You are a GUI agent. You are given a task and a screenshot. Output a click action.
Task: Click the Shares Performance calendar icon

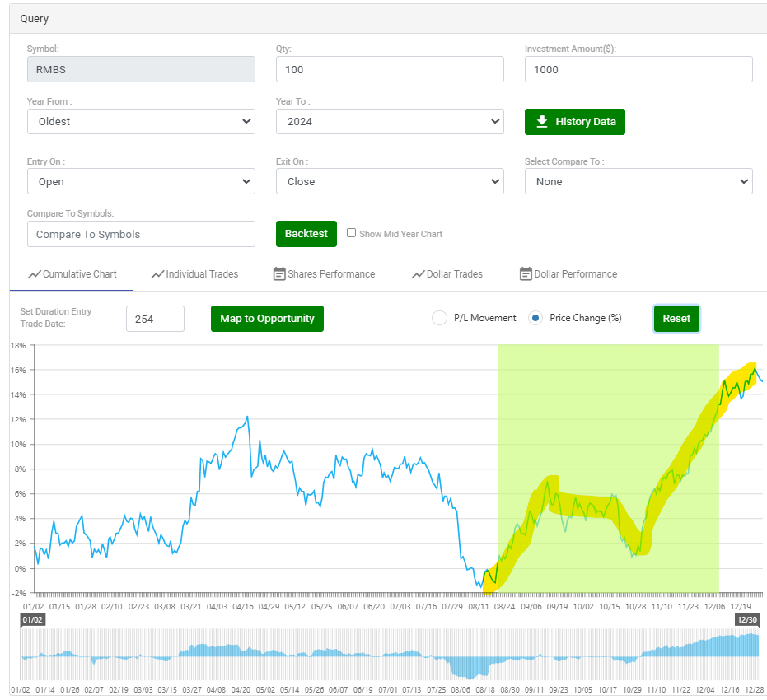279,273
